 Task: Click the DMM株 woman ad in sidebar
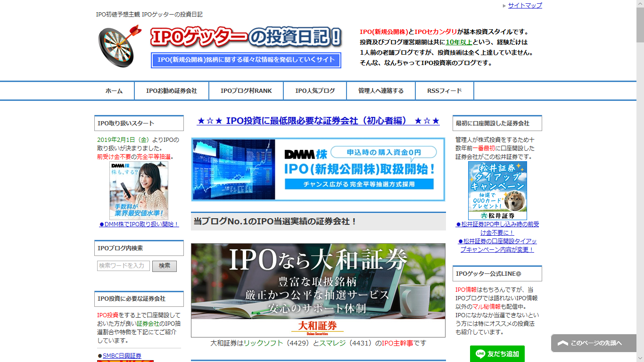click(x=139, y=190)
